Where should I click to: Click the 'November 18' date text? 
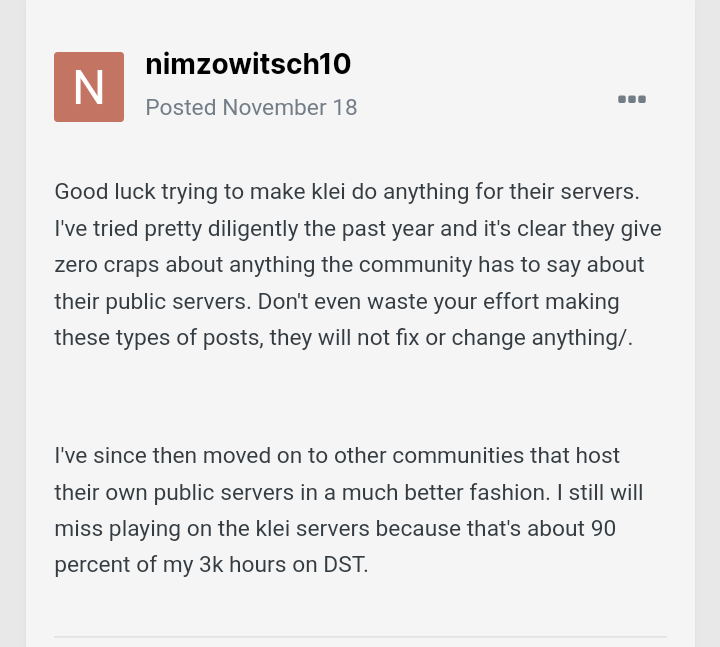290,107
